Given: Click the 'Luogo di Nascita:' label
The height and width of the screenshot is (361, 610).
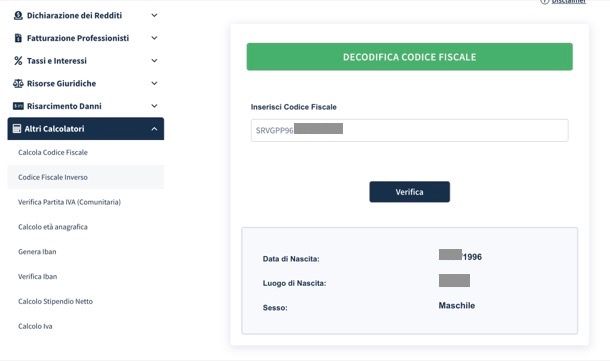Looking at the screenshot, I should coord(294,284).
